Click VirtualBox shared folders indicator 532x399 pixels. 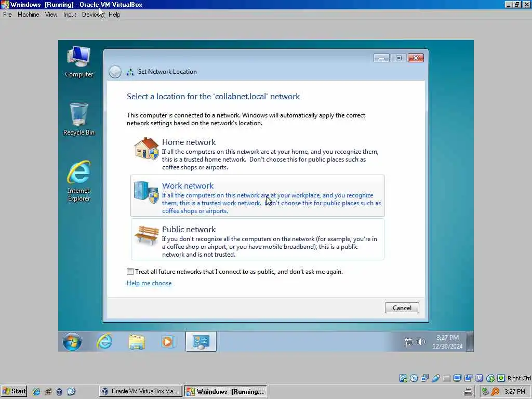click(447, 378)
